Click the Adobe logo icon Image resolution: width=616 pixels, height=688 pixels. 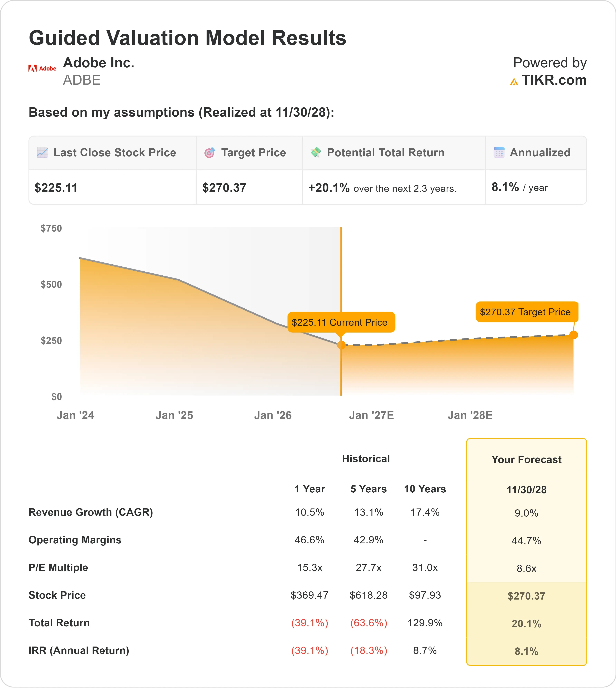(x=42, y=68)
